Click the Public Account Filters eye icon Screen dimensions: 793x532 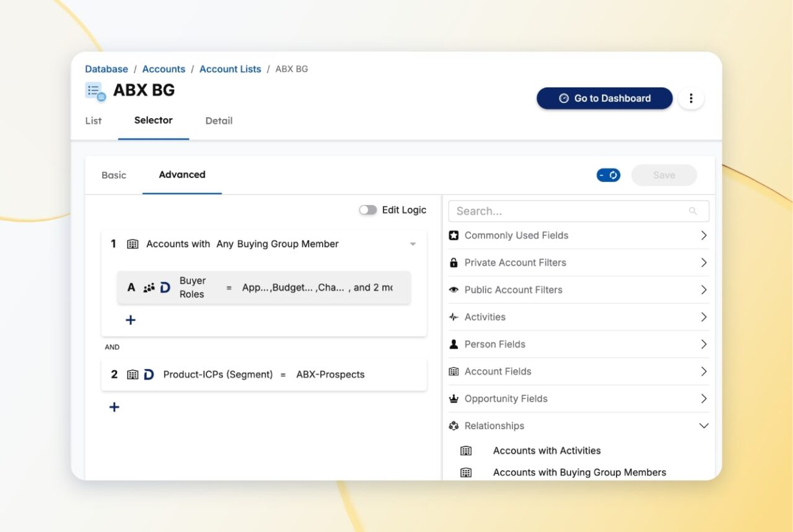click(453, 290)
